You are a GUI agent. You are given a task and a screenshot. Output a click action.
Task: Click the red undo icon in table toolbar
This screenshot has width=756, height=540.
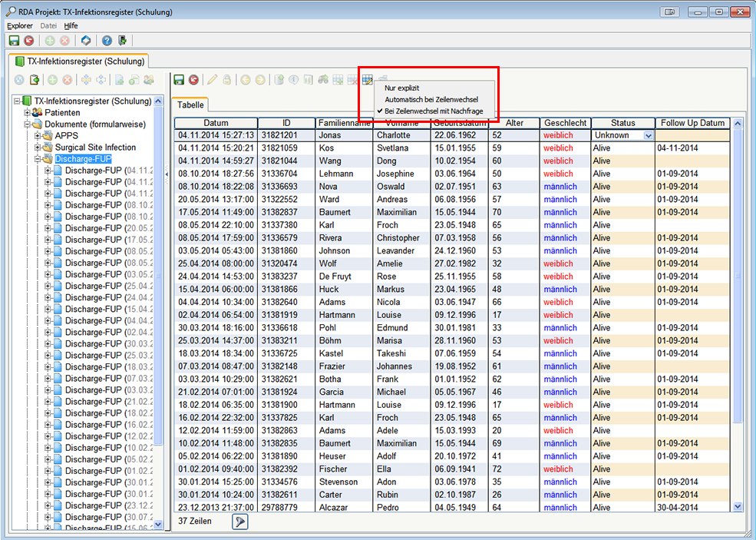193,79
